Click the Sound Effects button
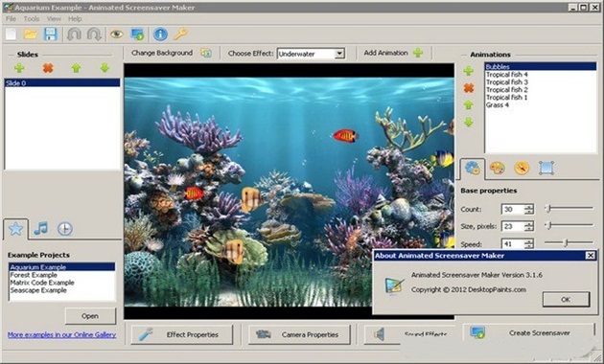This screenshot has width=604, height=364. coord(410,334)
